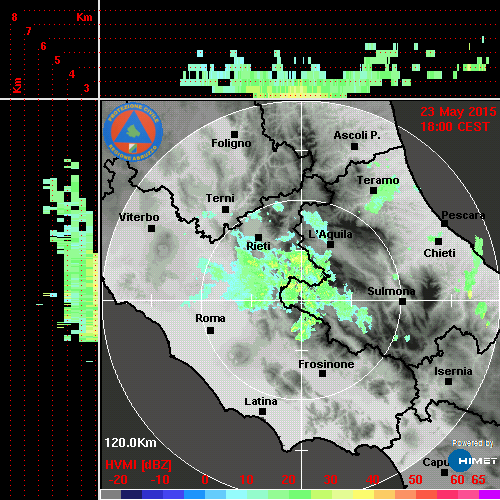
Task: Click the Protezione Civile Abruzzo logo
Action: click(x=133, y=132)
